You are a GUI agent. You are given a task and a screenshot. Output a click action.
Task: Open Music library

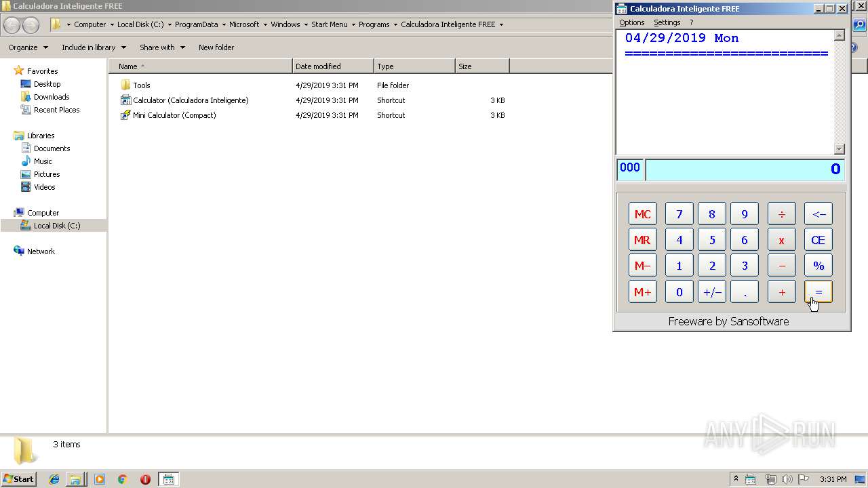(x=37, y=161)
